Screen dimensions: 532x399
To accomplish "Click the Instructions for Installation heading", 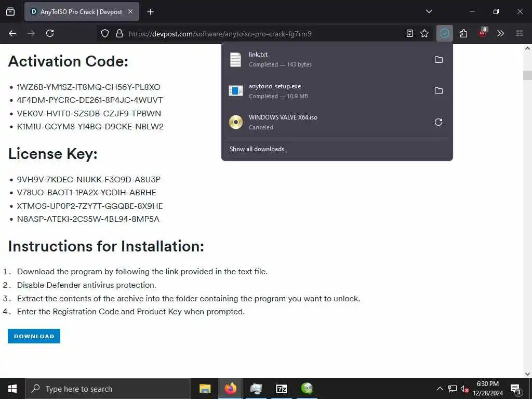I will 106,246.
